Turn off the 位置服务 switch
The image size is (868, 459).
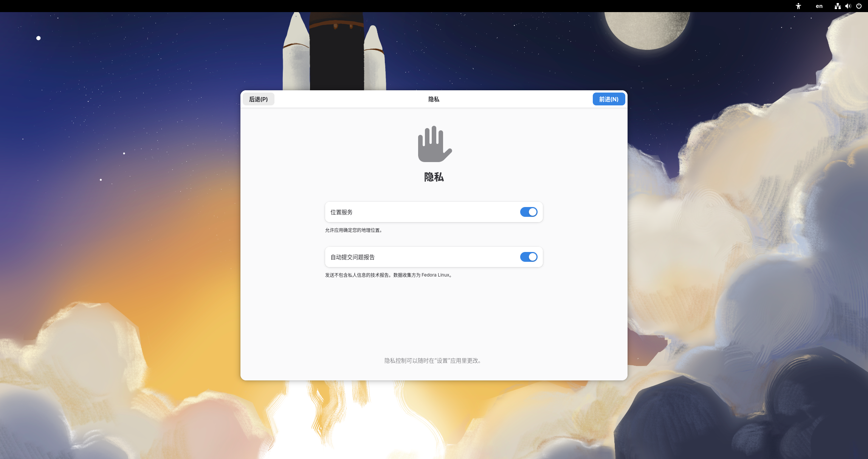(529, 212)
